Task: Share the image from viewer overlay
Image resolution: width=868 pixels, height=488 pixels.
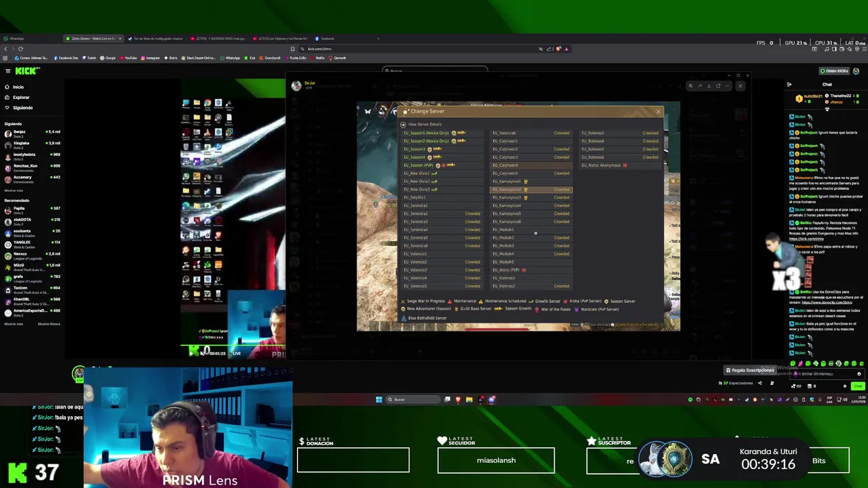Action: 700,86
